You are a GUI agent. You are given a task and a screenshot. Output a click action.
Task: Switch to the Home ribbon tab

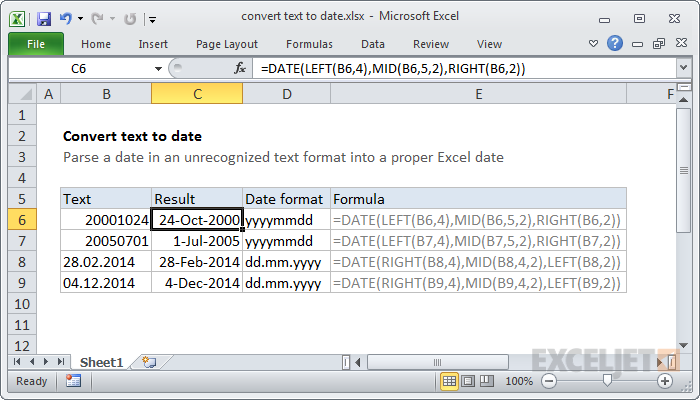click(96, 44)
